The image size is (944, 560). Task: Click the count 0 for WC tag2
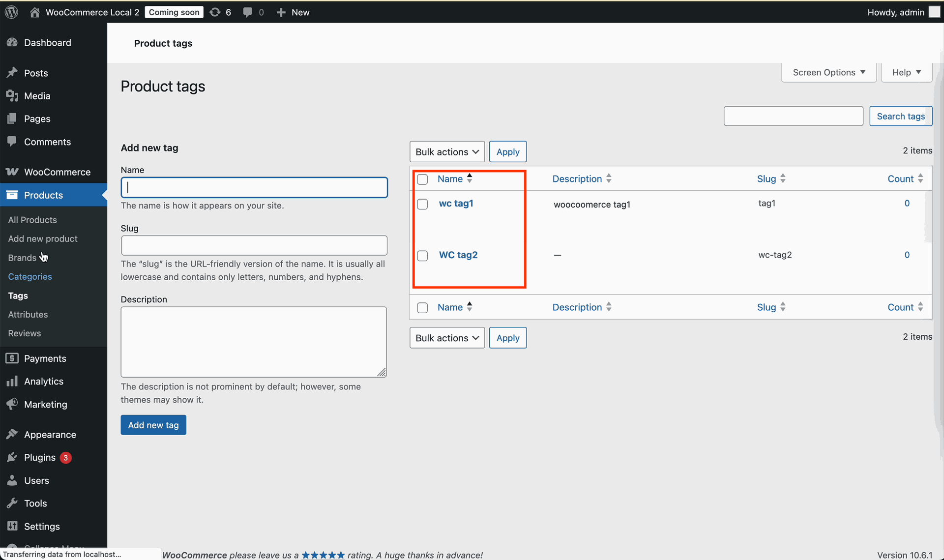907,255
